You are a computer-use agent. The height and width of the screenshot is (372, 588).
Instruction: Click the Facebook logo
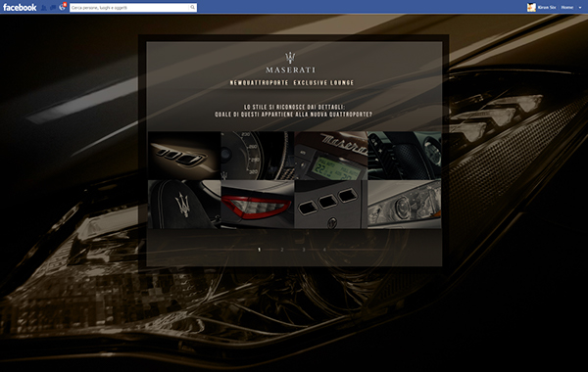(20, 7)
